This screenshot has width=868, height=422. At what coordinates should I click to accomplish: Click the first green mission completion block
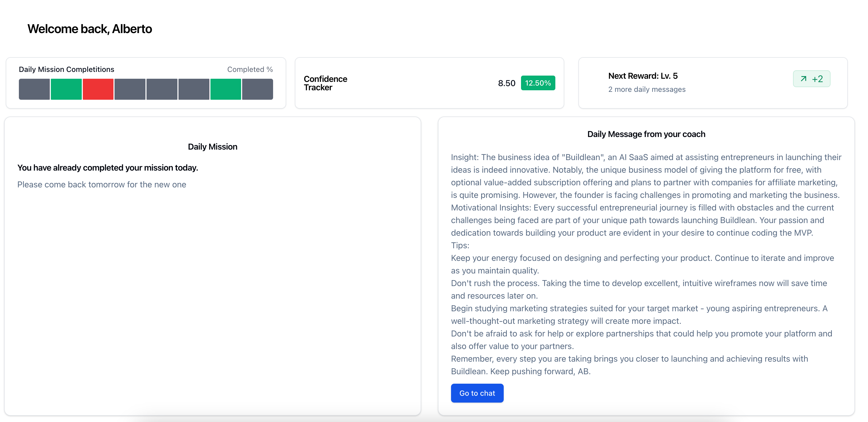pos(66,89)
